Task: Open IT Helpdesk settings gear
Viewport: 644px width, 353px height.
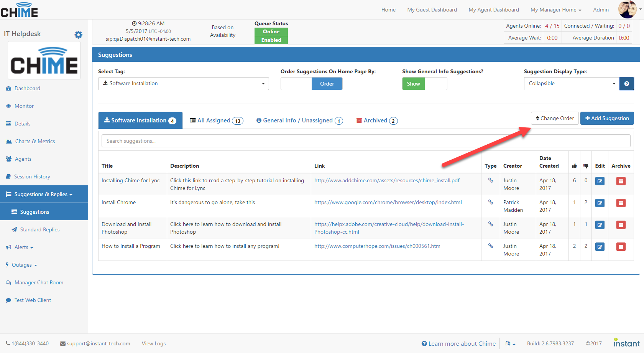Action: tap(78, 35)
